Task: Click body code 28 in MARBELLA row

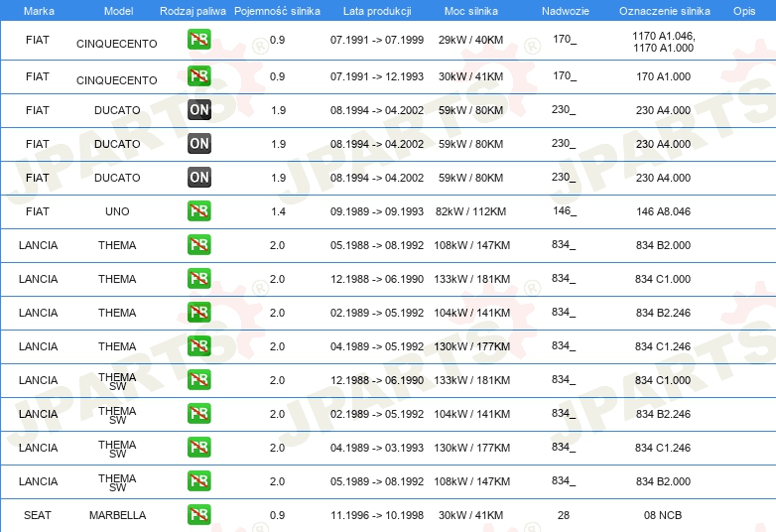Action: pyautogui.click(x=564, y=516)
